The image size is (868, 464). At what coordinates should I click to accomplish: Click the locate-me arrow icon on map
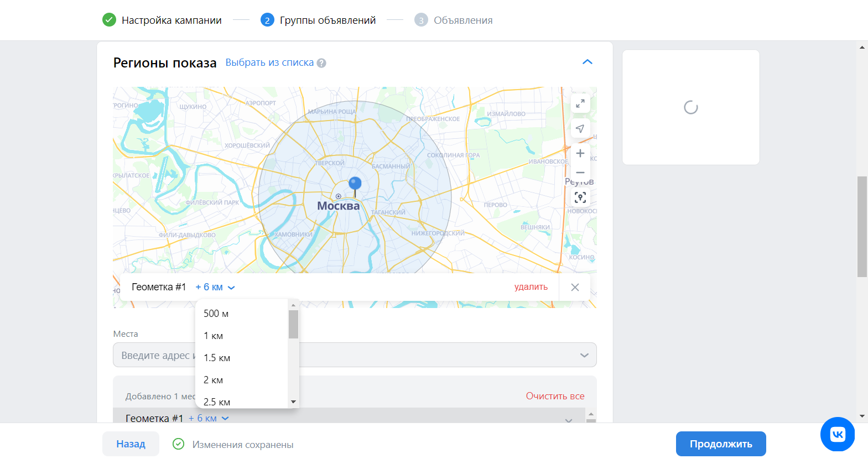click(x=580, y=128)
